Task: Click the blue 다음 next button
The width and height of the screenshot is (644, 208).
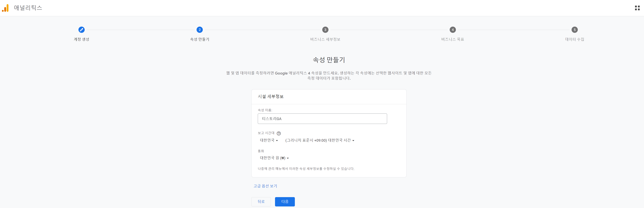Action: [285, 202]
